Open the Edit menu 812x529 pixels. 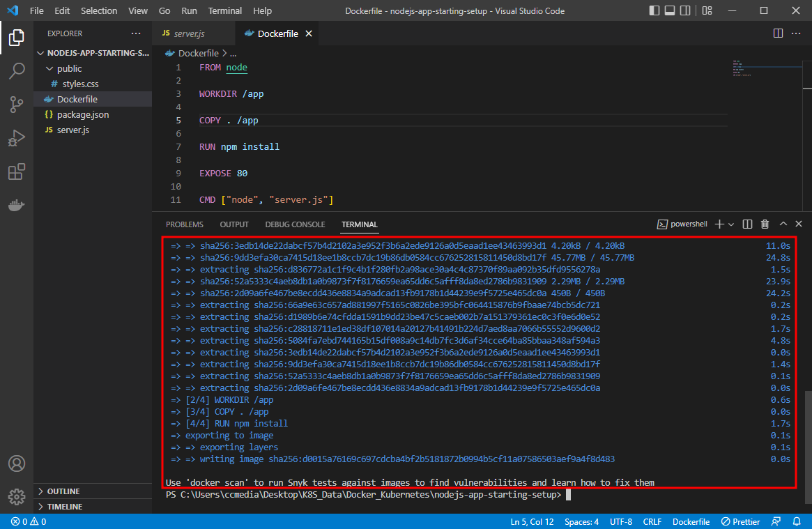pos(62,10)
